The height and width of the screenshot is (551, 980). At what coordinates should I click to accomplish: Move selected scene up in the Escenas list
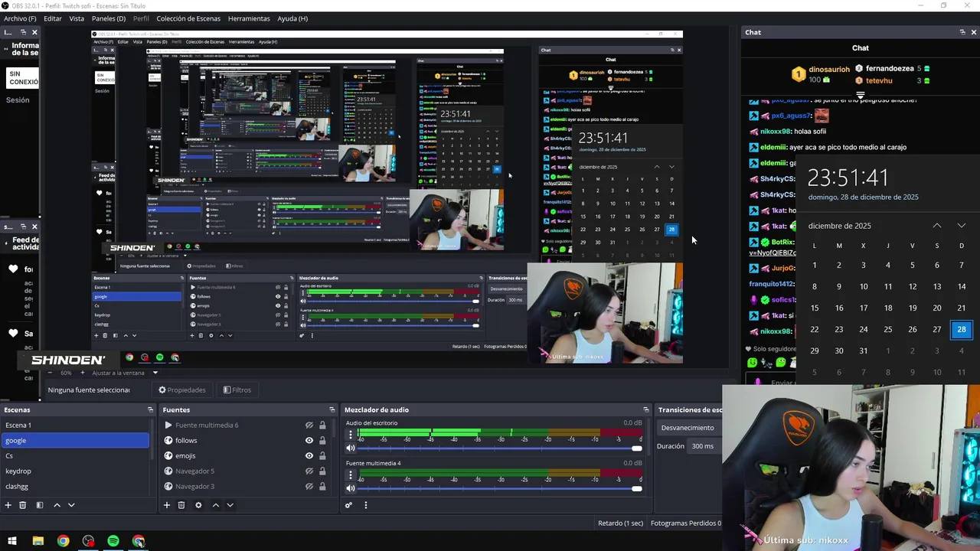pos(57,505)
